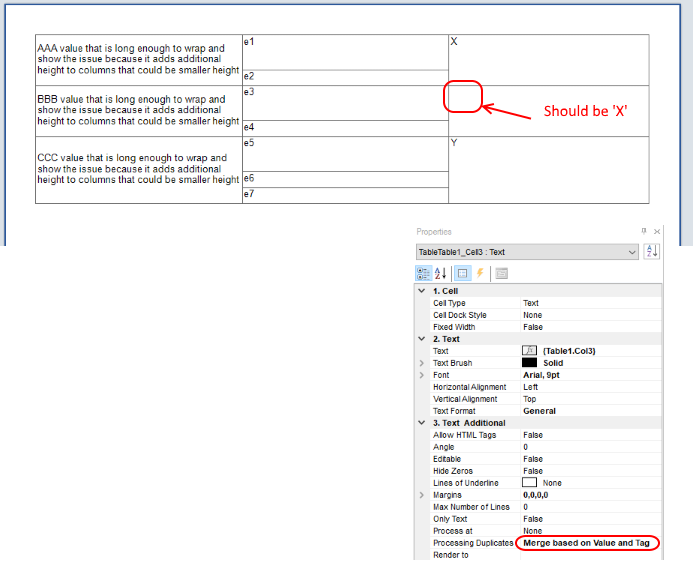Select the e2 cell in the table
693x569 pixels.
(346, 78)
